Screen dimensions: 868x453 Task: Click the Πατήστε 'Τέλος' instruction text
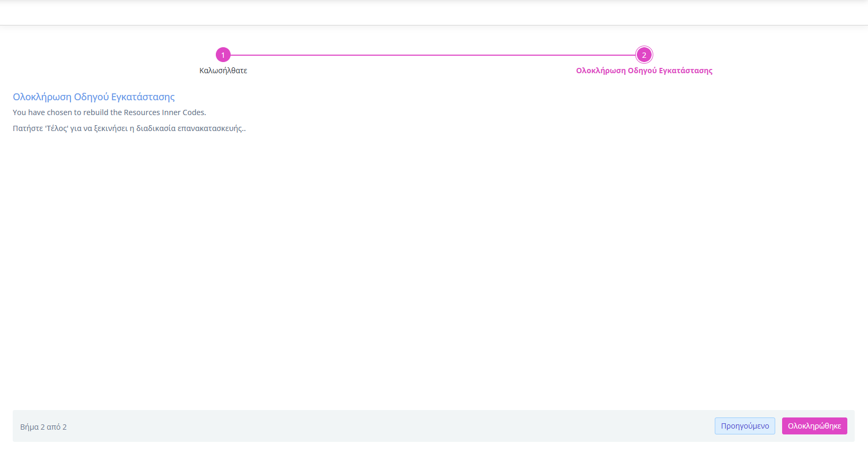click(129, 128)
